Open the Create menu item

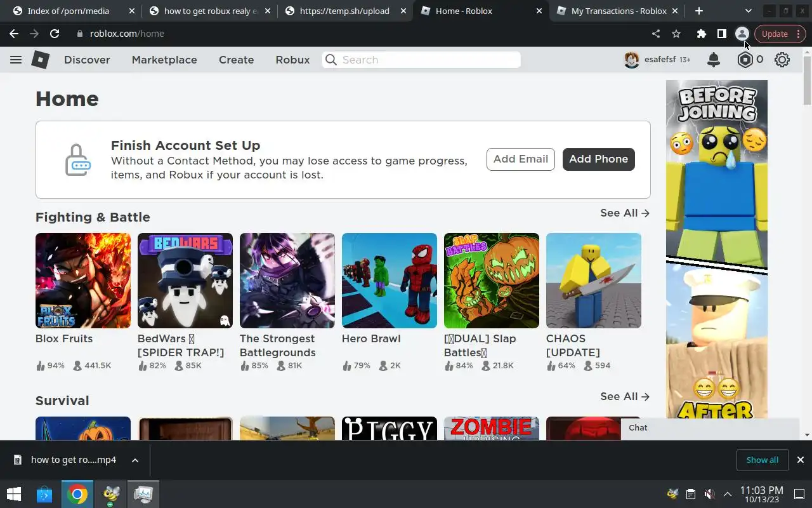237,60
